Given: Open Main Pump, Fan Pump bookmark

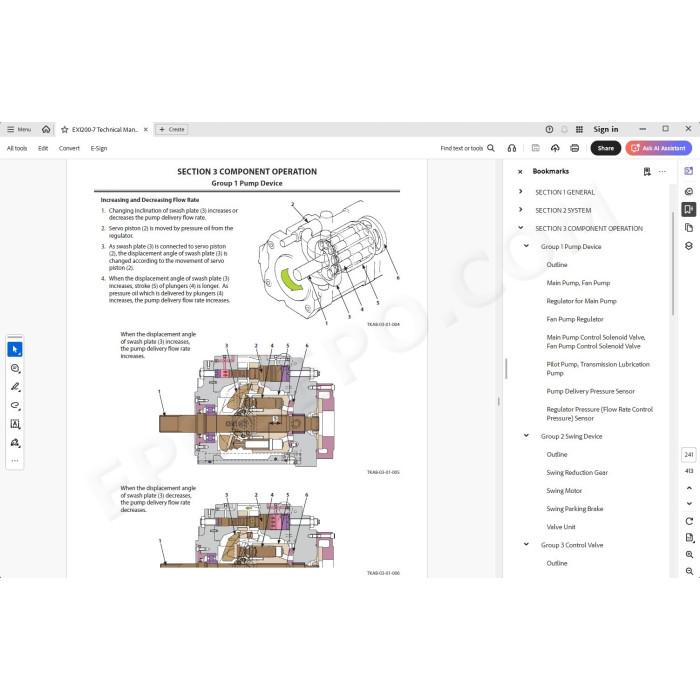Looking at the screenshot, I should (x=578, y=283).
